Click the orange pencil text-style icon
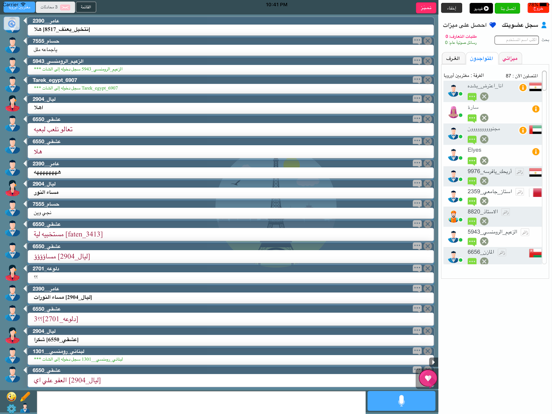The image size is (552, 414). (25, 397)
